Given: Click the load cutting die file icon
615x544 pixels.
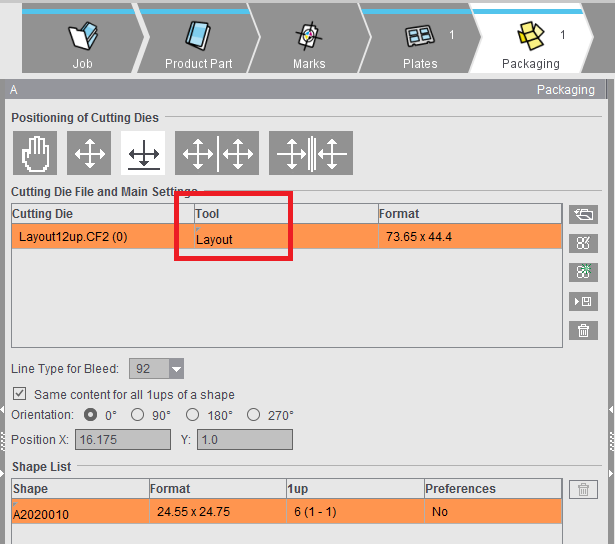Looking at the screenshot, I should [x=583, y=214].
